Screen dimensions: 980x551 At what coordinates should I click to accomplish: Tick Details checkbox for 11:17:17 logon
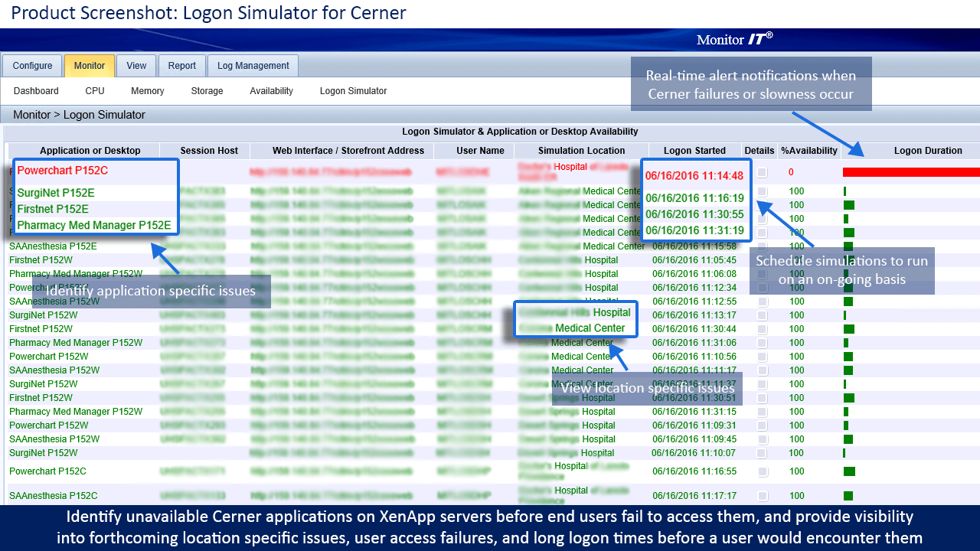point(762,496)
